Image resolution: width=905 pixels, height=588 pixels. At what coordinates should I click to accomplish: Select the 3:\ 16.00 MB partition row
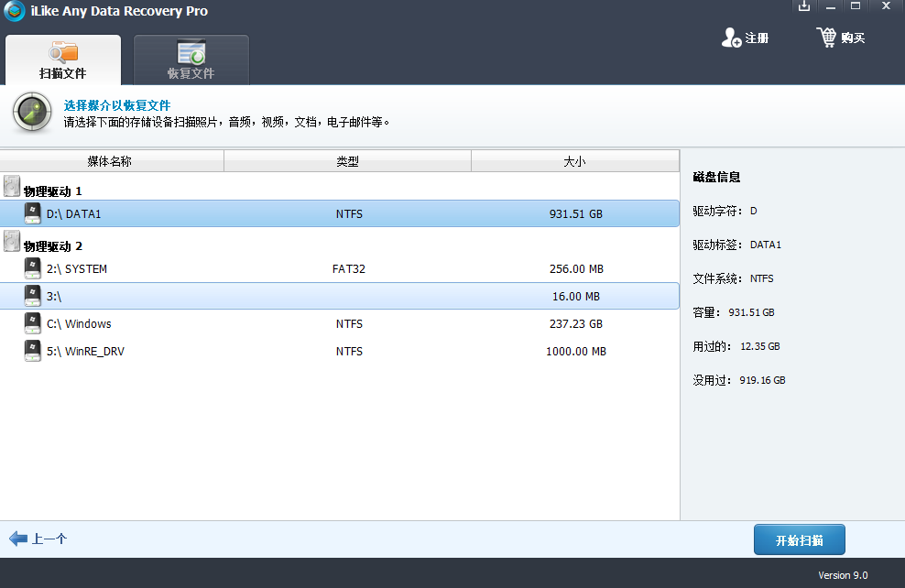[x=339, y=297]
